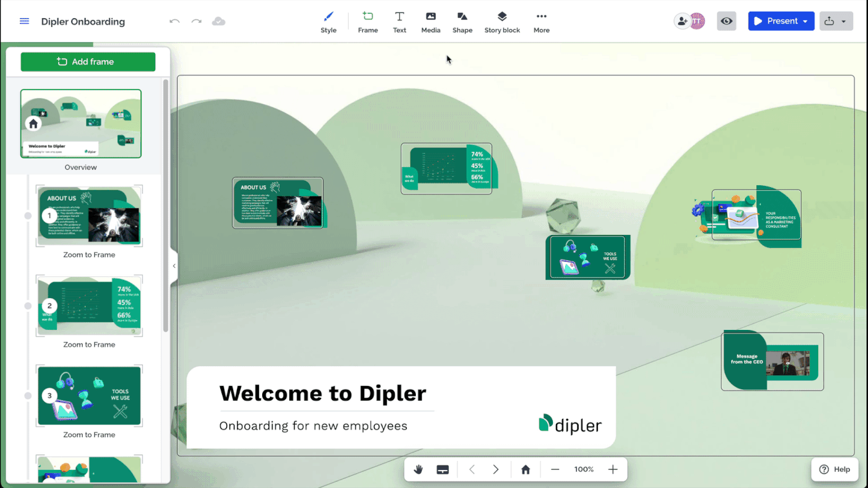Click Zoom to Frame under thumbnail 3
The image size is (868, 488).
(89, 435)
